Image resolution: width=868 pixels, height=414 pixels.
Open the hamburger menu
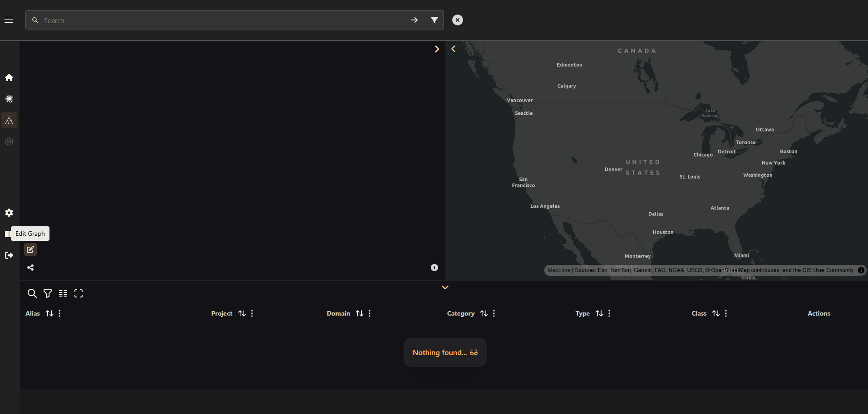tap(9, 20)
